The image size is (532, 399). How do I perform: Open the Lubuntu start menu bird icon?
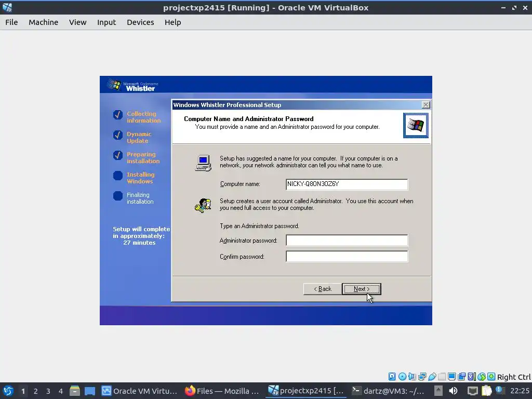click(8, 391)
